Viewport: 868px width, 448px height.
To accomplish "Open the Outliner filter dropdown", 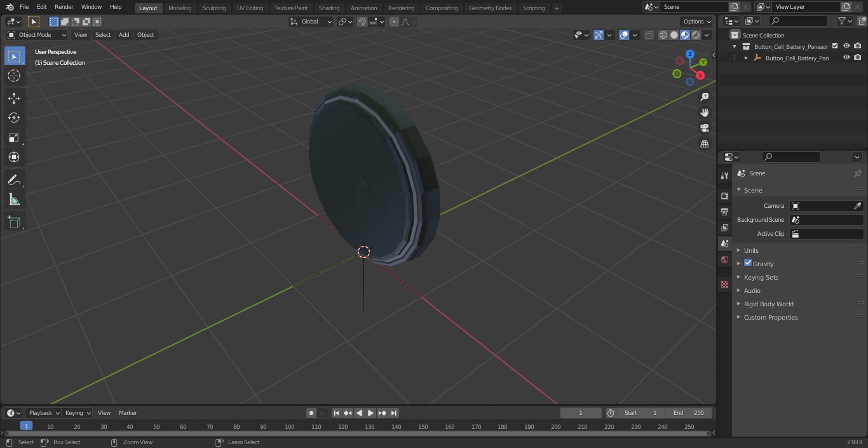I will point(844,21).
